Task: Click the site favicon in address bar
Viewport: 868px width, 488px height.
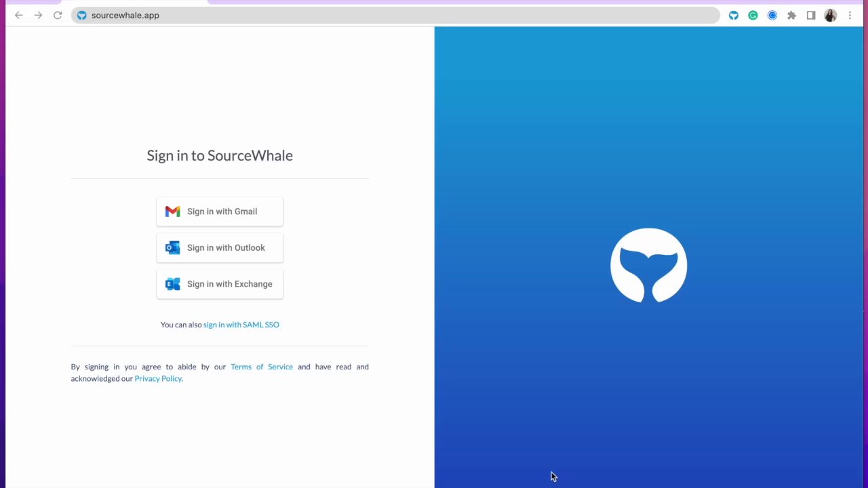Action: (81, 15)
